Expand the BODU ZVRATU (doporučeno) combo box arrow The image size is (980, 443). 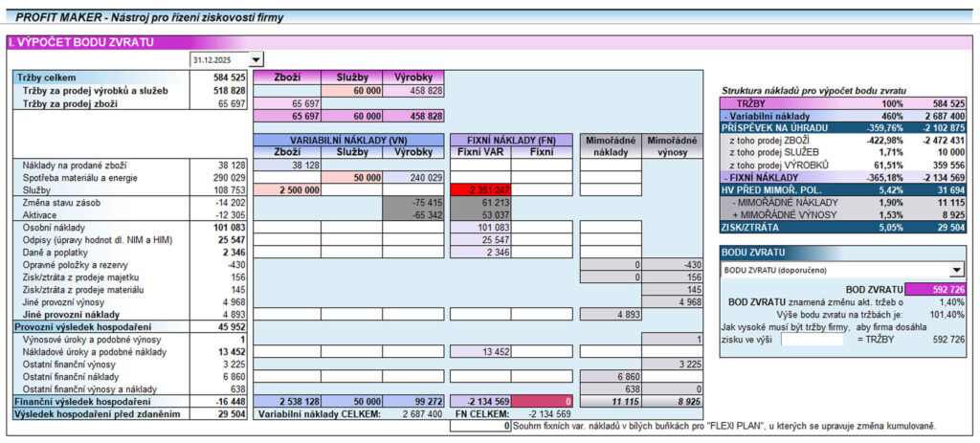[955, 271]
